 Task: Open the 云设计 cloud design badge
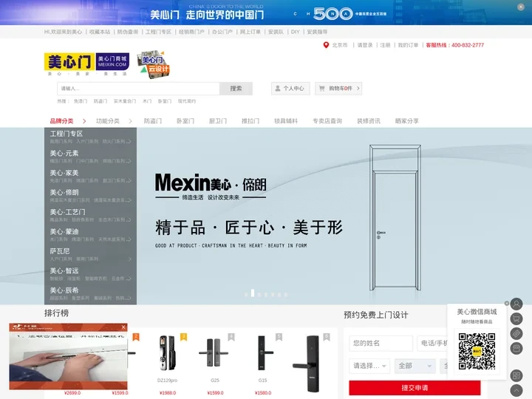click(154, 64)
